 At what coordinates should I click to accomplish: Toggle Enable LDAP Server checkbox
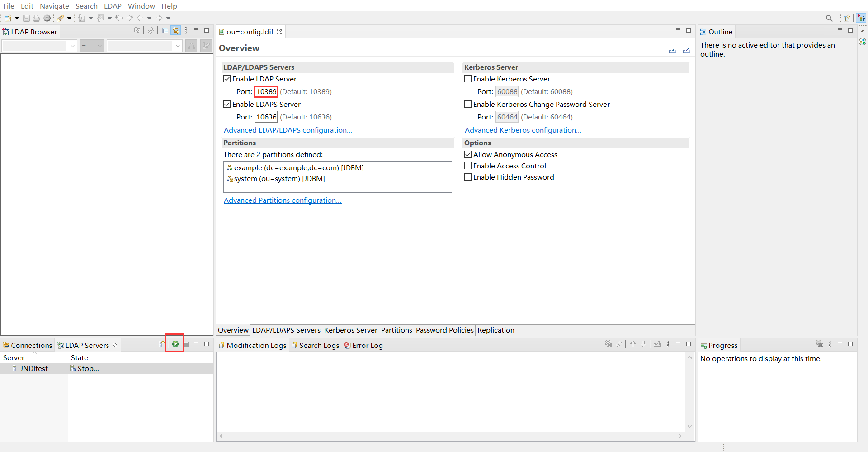tap(227, 79)
